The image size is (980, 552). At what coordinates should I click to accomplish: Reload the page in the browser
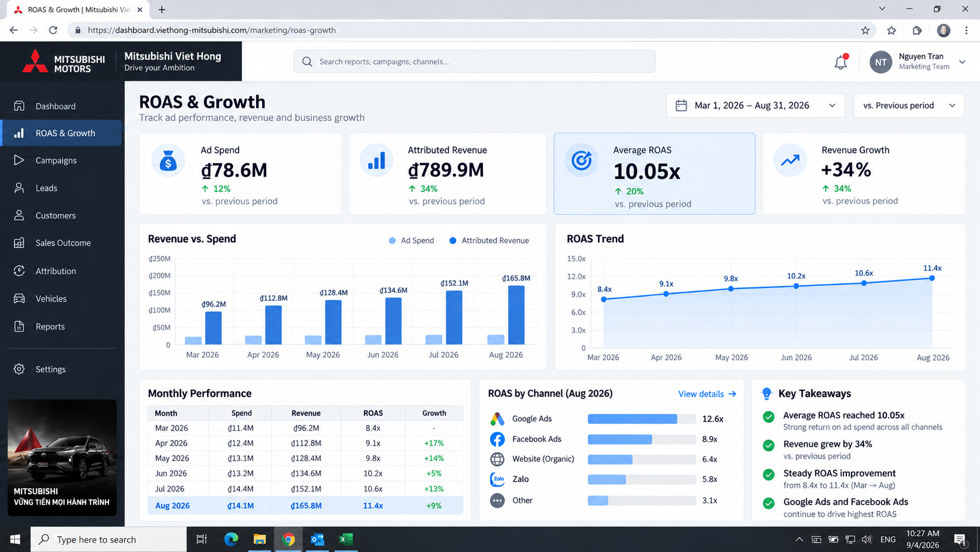pos(53,31)
